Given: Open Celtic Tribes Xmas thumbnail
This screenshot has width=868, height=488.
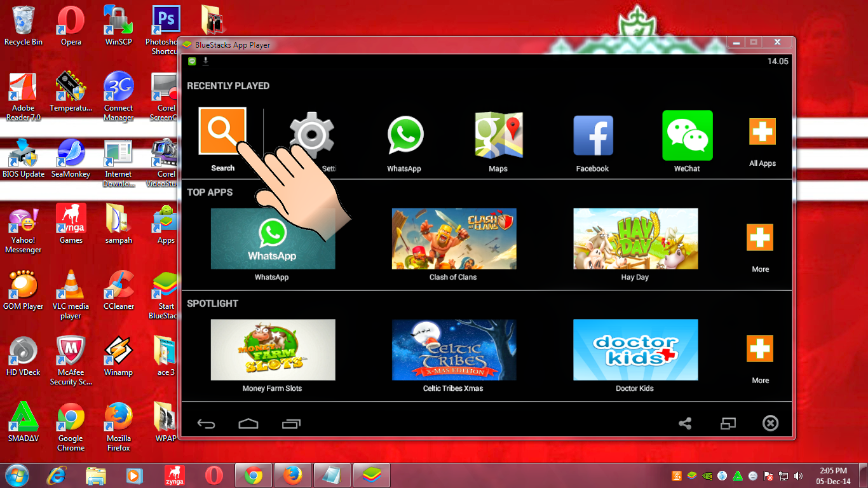Looking at the screenshot, I should [x=454, y=349].
